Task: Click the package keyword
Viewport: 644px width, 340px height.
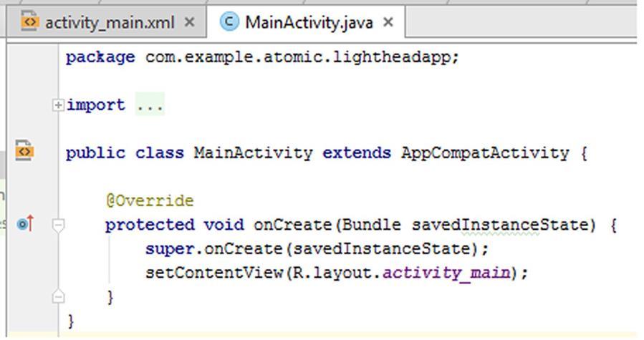Action: click(x=100, y=57)
